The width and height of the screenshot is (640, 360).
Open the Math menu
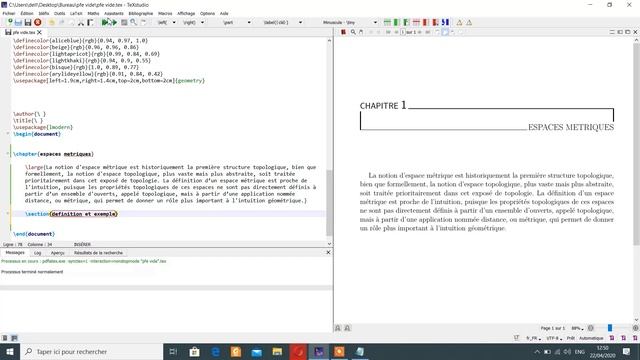[x=93, y=13]
